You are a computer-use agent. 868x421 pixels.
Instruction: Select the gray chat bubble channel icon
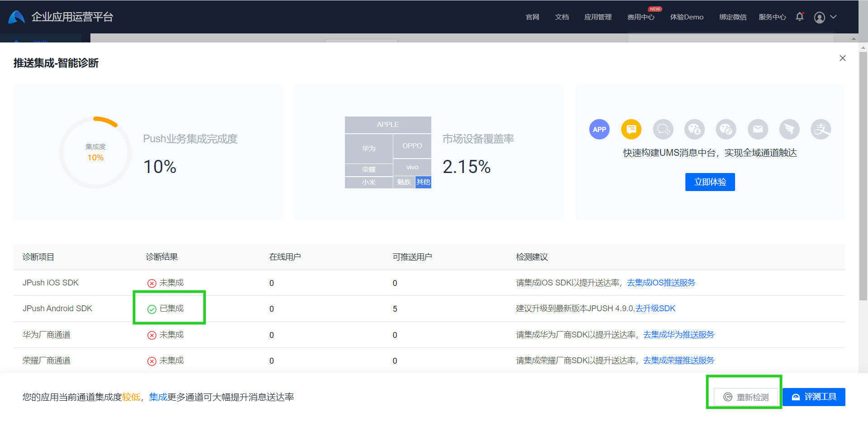pos(663,129)
